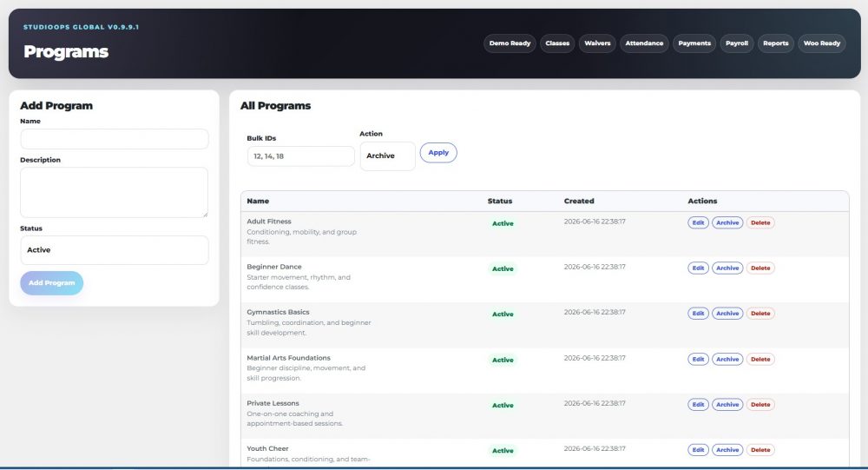This screenshot has width=868, height=470.
Task: Click the Active badge in Private Lessons row
Action: click(x=503, y=406)
